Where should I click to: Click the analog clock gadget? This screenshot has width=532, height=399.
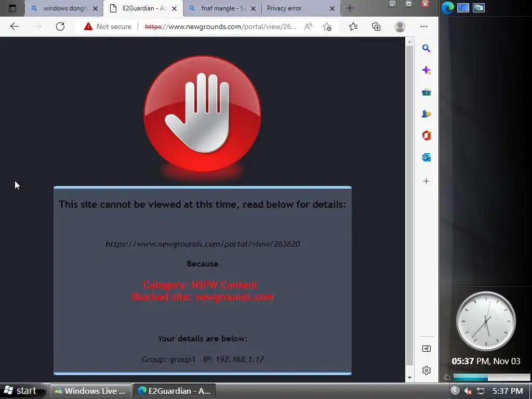tap(486, 321)
